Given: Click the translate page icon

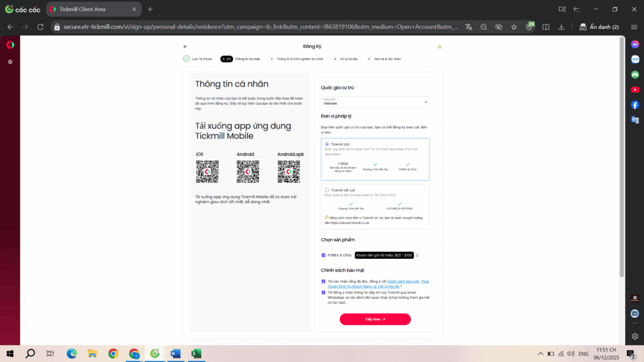Looking at the screenshot, I should (x=469, y=27).
